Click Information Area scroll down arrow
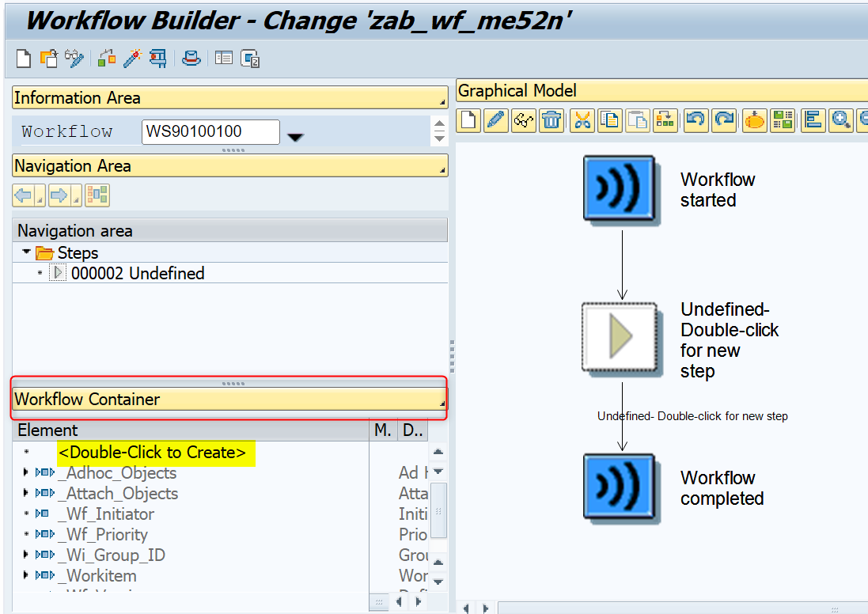The image size is (868, 614). [439, 138]
